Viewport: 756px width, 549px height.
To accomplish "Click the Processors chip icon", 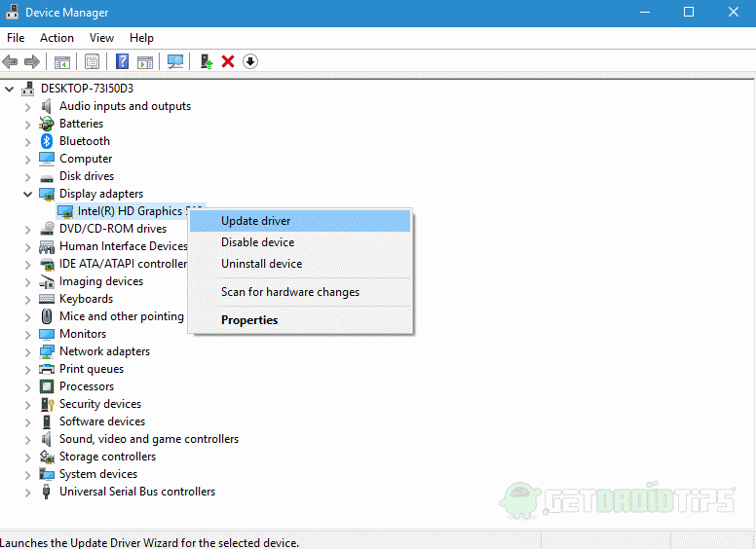I will (47, 386).
